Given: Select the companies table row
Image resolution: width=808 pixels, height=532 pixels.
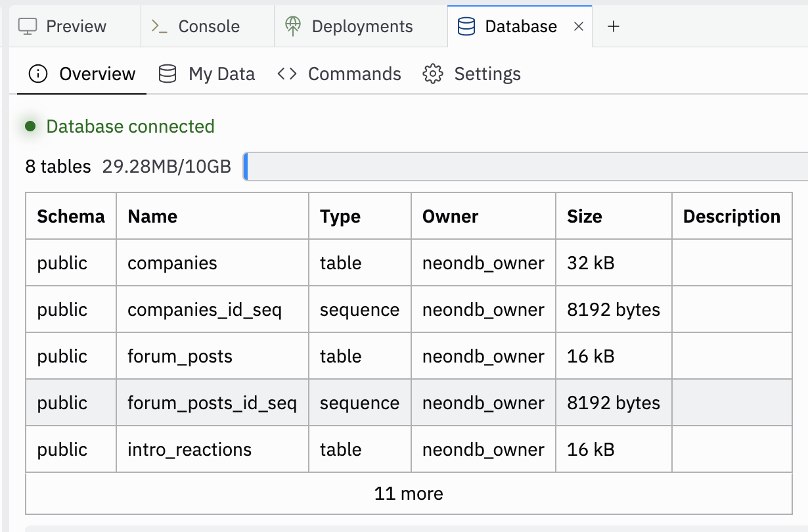Looking at the screenshot, I should (x=172, y=263).
